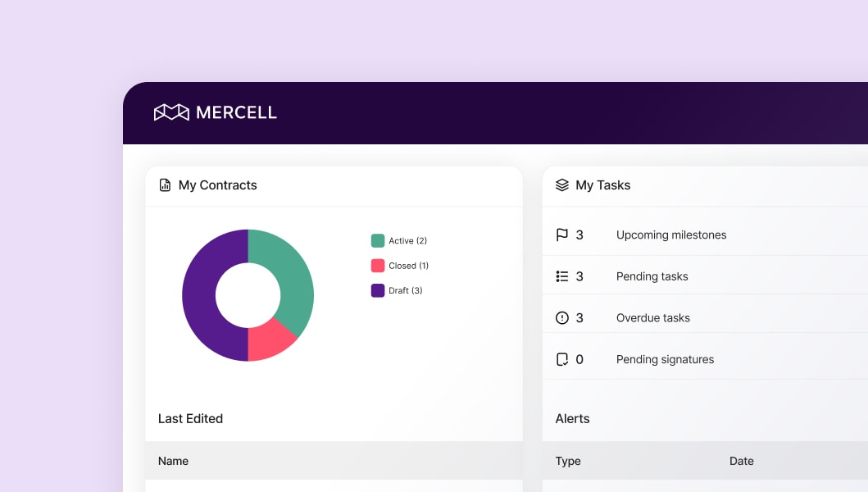Screen dimensions: 868x492
Task: Click the flag icon for upcoming milestones
Action: (x=562, y=235)
